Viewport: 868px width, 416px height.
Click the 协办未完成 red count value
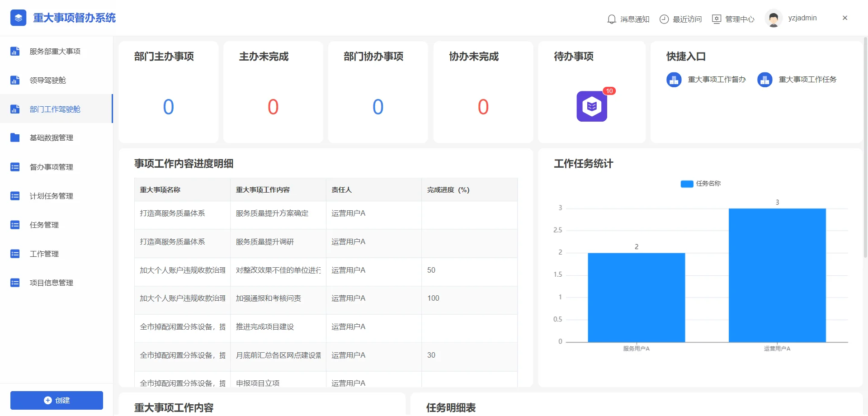click(483, 107)
